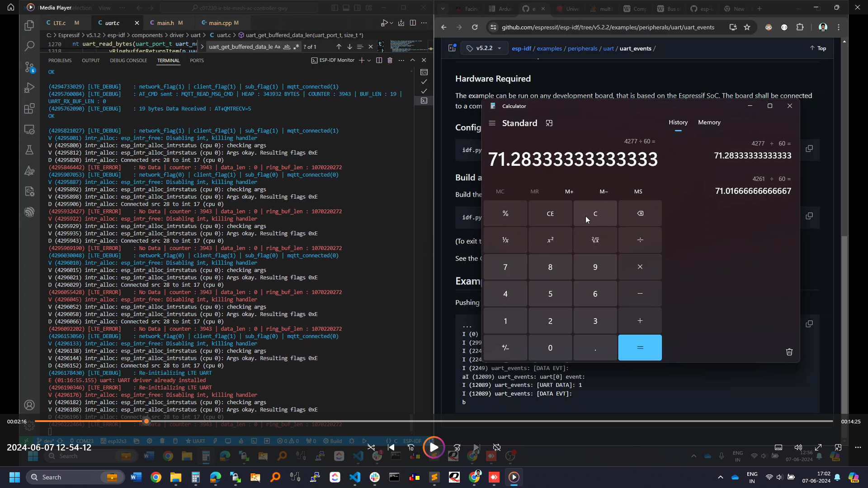
Task: Switch to Calculator Memory tab
Action: [709, 122]
